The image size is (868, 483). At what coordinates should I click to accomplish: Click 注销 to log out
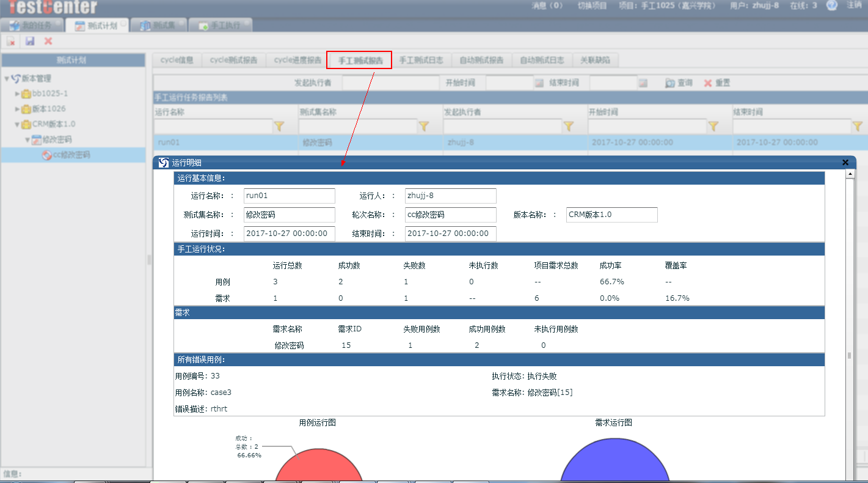point(854,6)
